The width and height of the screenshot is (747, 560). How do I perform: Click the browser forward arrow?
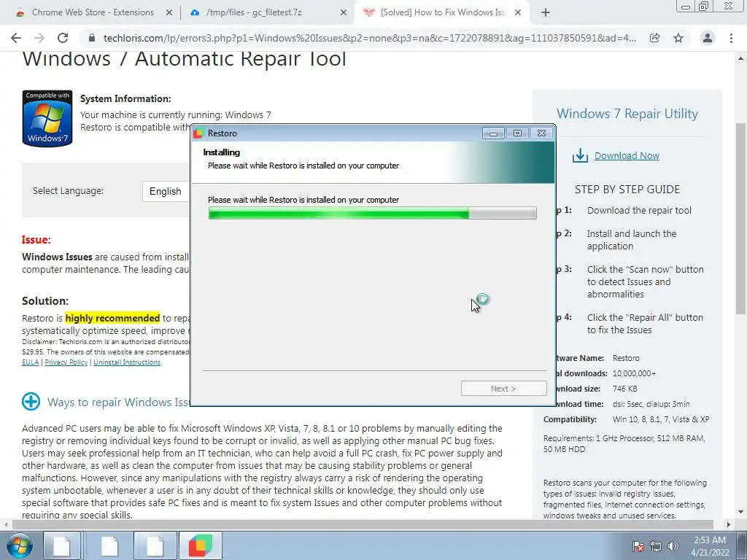tap(39, 38)
